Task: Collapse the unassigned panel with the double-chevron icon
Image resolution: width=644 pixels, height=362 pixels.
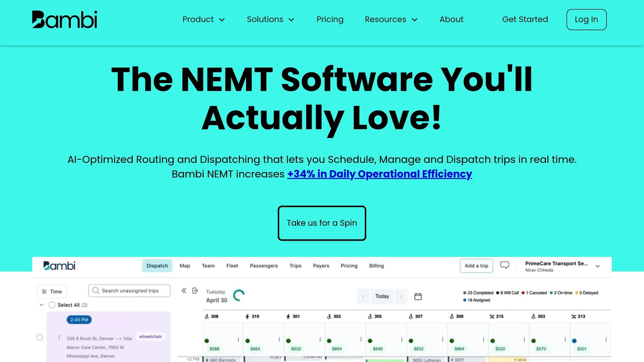Action: 184,291
